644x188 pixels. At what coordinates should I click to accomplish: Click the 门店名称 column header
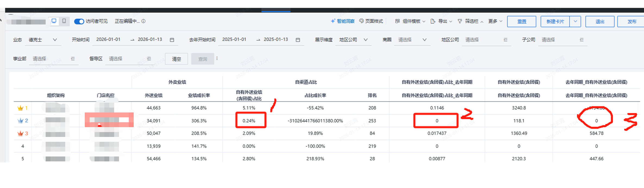point(106,95)
